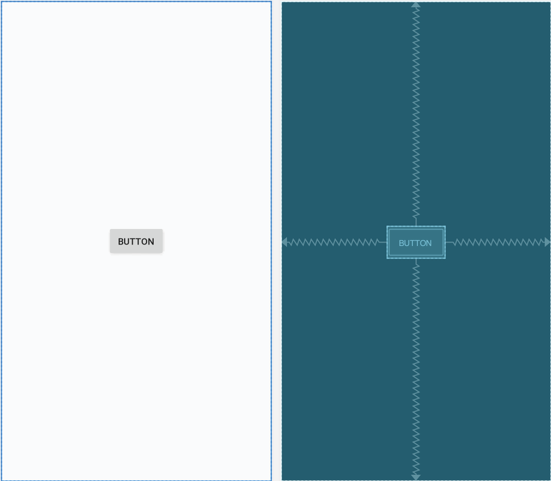The width and height of the screenshot is (551, 481).
Task: Click empty white area of design preview
Action: point(136,105)
